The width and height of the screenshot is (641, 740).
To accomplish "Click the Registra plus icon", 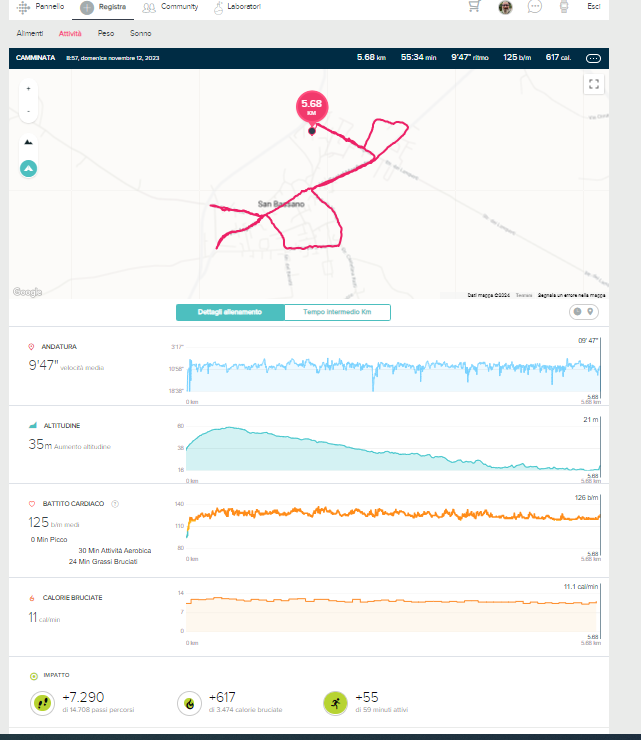I will point(87,8).
